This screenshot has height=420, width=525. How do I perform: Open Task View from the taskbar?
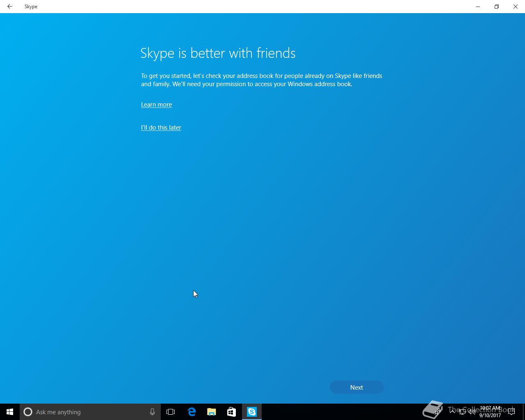point(171,412)
